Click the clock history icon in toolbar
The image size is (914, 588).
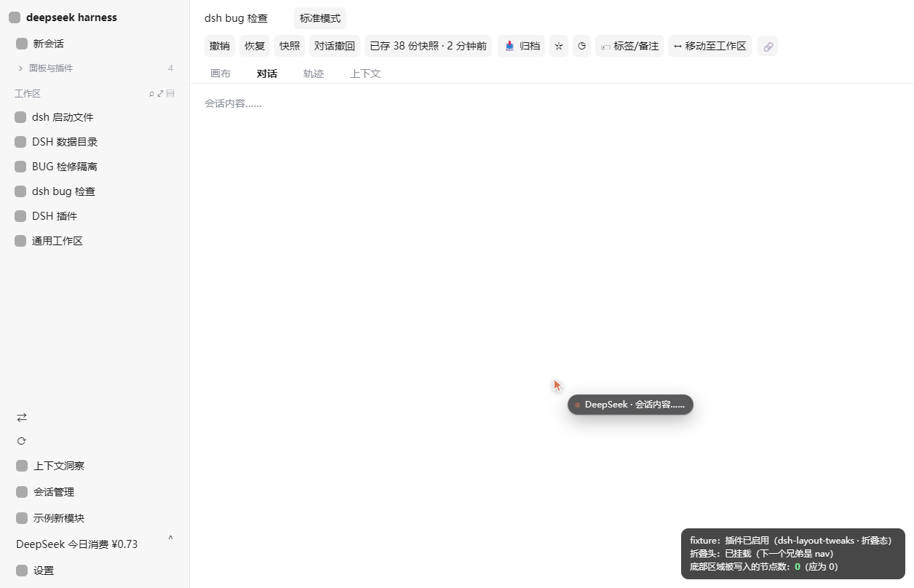(582, 46)
